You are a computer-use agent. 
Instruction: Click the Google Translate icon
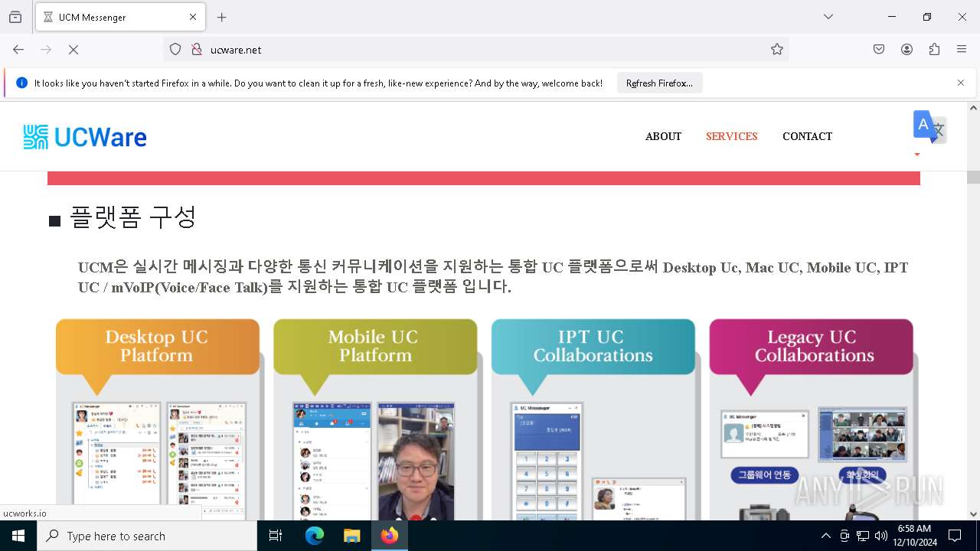929,127
